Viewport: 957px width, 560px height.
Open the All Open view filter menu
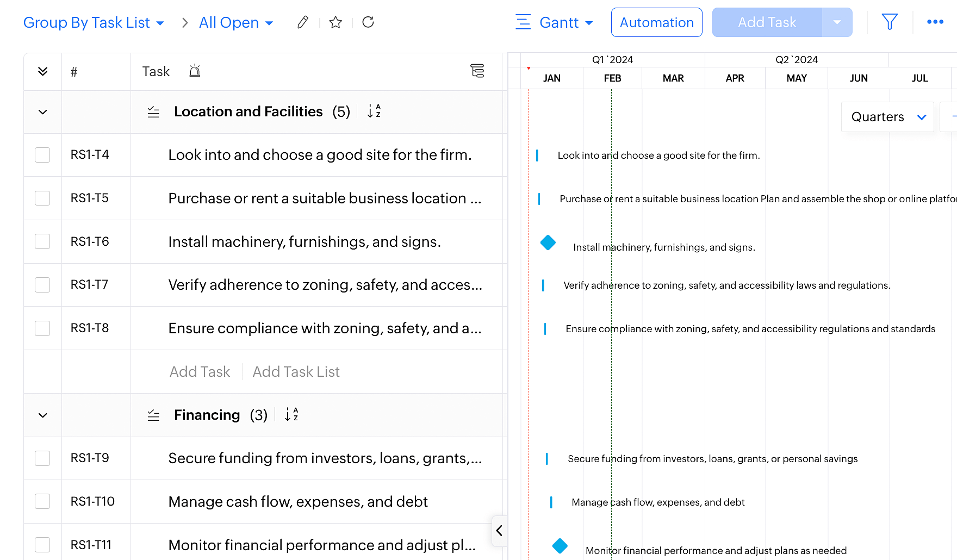(x=236, y=23)
